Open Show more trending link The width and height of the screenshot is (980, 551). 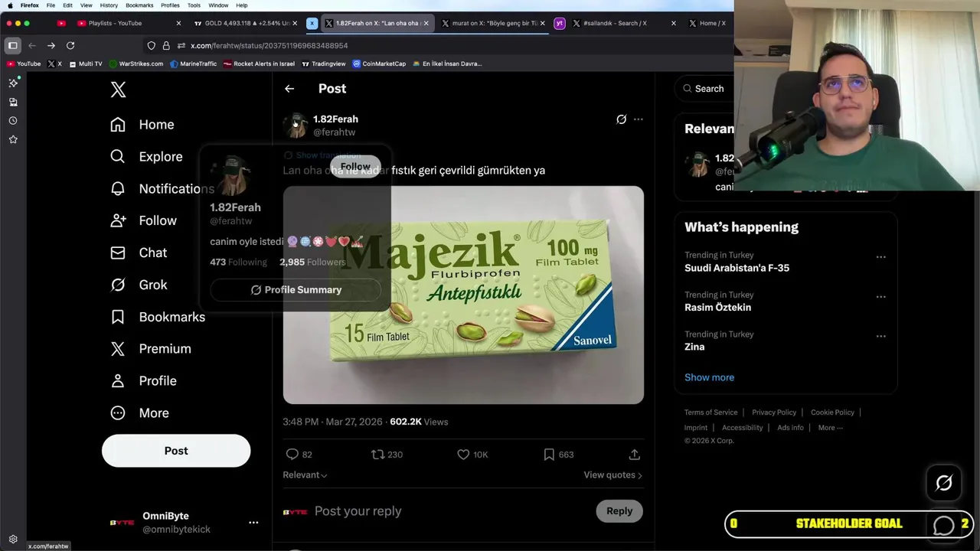click(x=709, y=377)
